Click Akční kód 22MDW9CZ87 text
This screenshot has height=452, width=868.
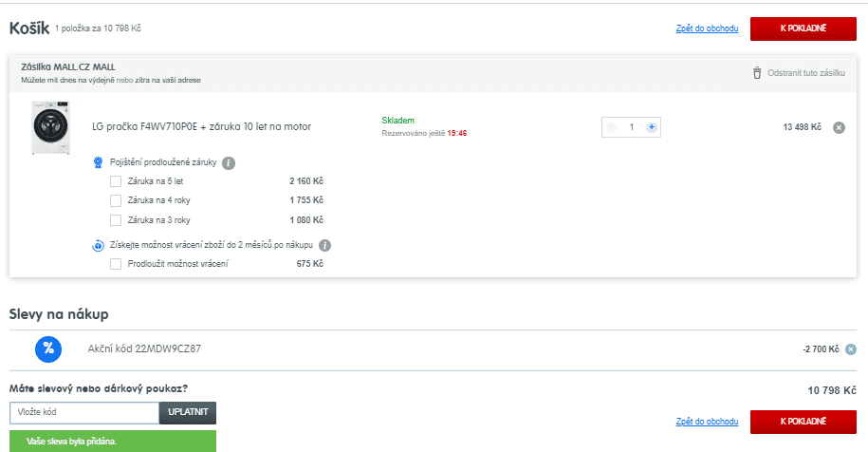point(144,348)
